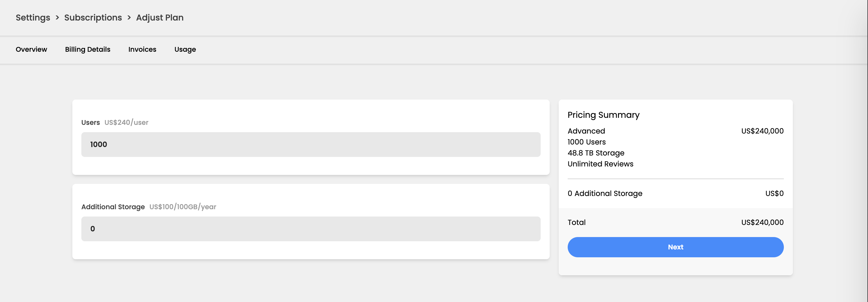The height and width of the screenshot is (302, 868).
Task: Open the Invoices tab
Action: 142,49
